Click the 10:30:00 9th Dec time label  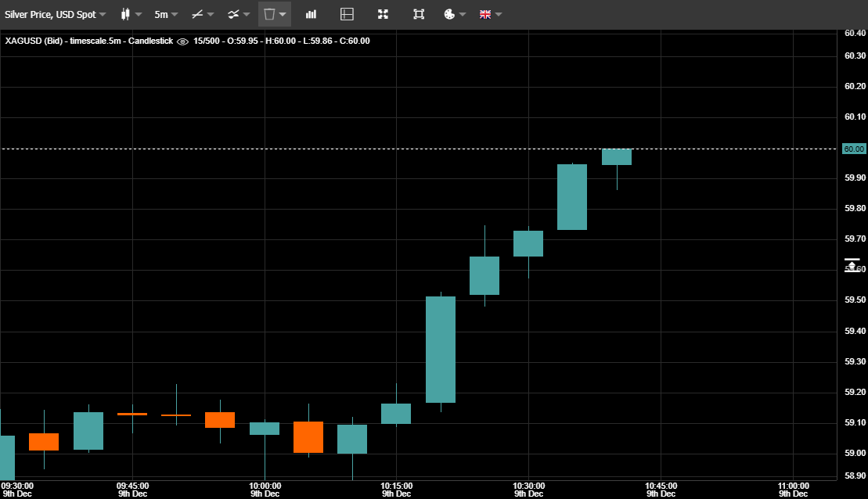[528, 490]
